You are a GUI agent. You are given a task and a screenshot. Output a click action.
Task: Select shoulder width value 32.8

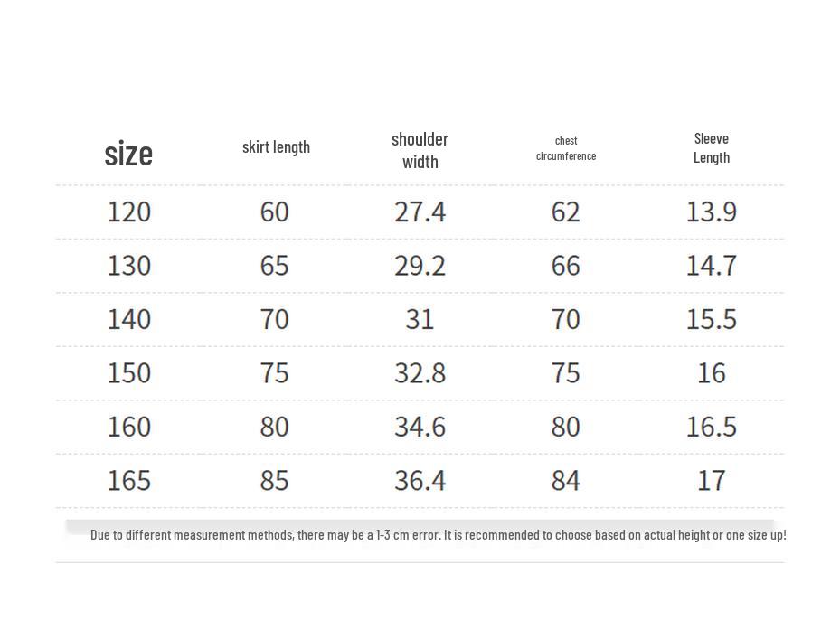tap(420, 373)
